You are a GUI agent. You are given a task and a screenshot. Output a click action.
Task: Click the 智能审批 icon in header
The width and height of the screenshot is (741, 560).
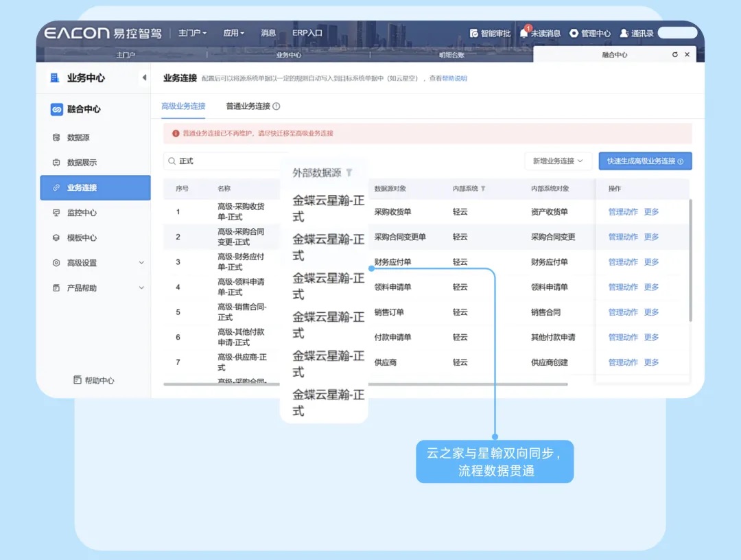pyautogui.click(x=474, y=33)
